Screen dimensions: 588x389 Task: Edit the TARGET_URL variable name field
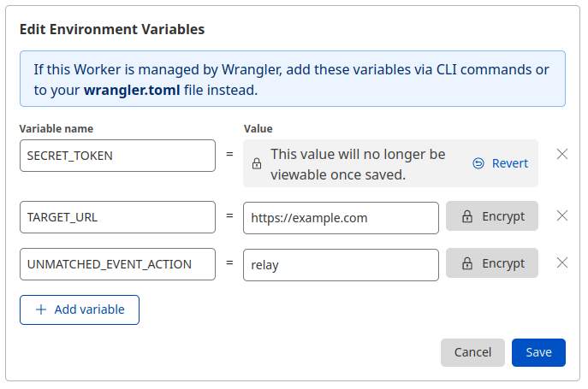(117, 217)
